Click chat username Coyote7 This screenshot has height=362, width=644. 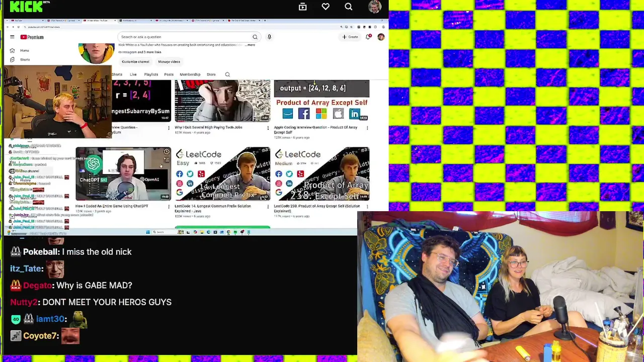pyautogui.click(x=41, y=336)
